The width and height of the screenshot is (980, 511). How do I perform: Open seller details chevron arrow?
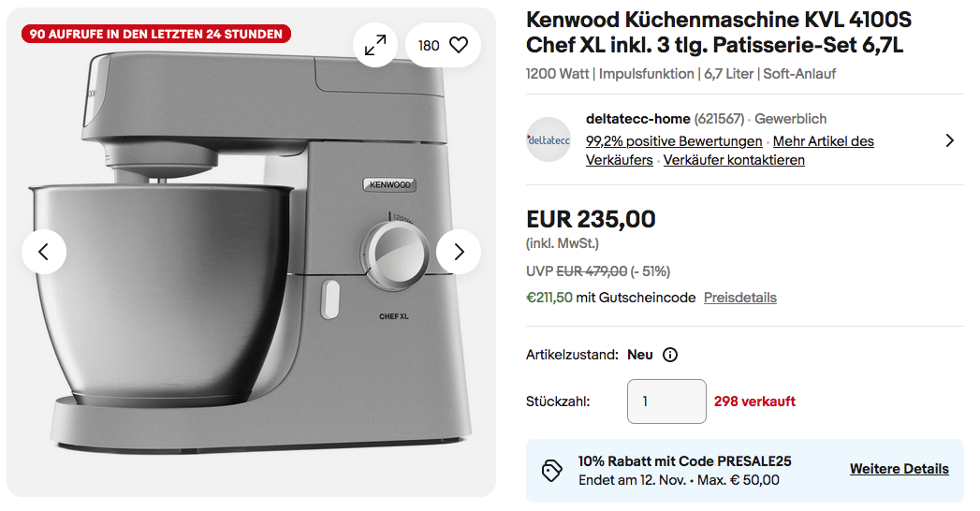click(x=949, y=140)
